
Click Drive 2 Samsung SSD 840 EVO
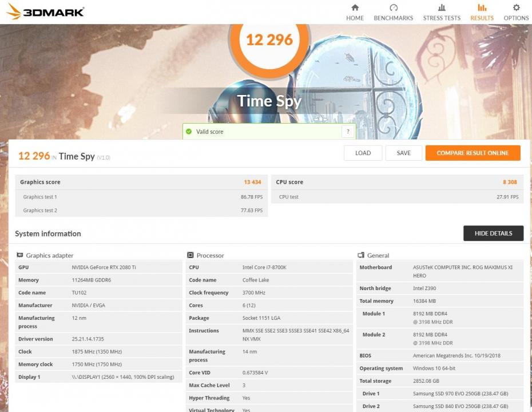coord(460,406)
